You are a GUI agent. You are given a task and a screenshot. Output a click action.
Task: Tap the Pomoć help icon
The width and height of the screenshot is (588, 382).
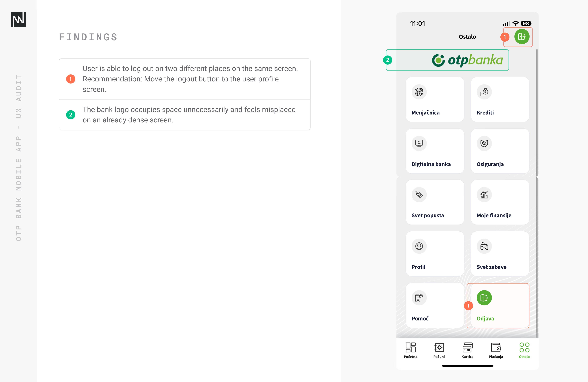pos(419,298)
